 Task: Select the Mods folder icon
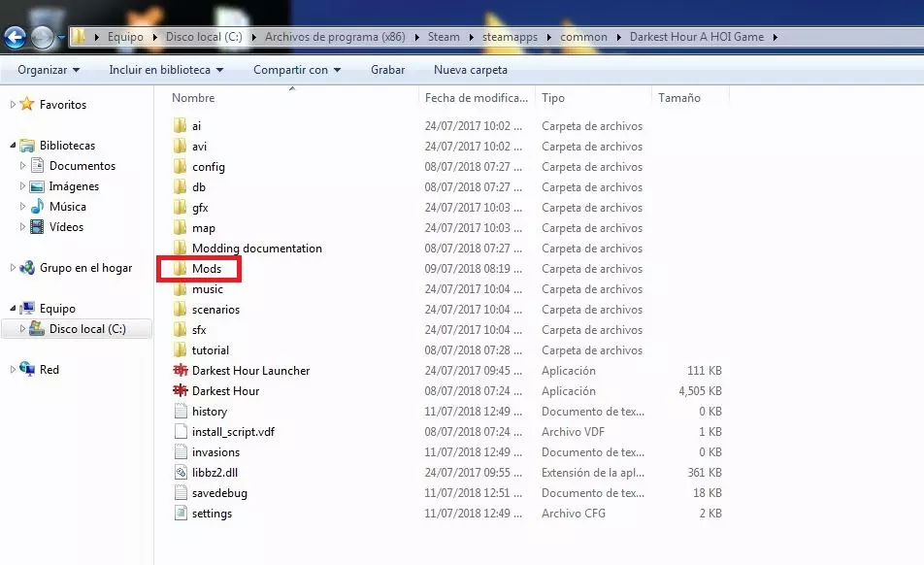click(180, 269)
